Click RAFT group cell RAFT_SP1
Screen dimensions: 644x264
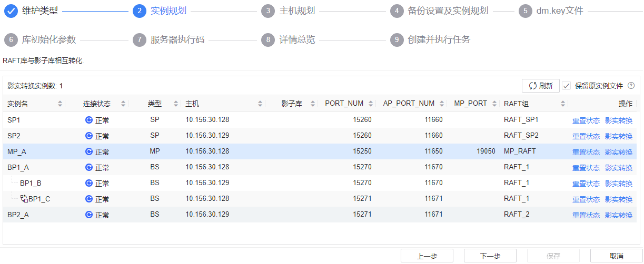coord(521,120)
